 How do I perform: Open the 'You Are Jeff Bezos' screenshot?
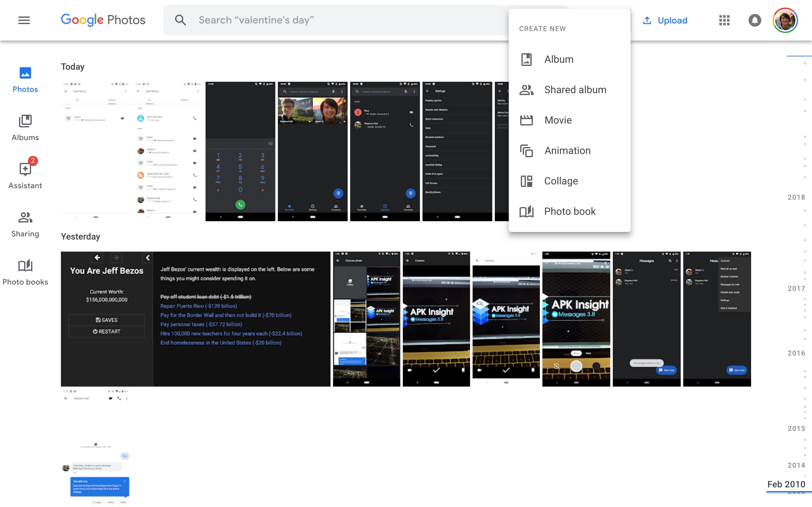tap(195, 318)
